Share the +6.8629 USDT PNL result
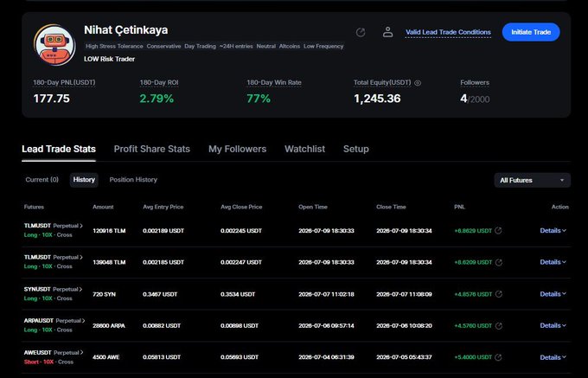588x378 pixels. click(498, 231)
